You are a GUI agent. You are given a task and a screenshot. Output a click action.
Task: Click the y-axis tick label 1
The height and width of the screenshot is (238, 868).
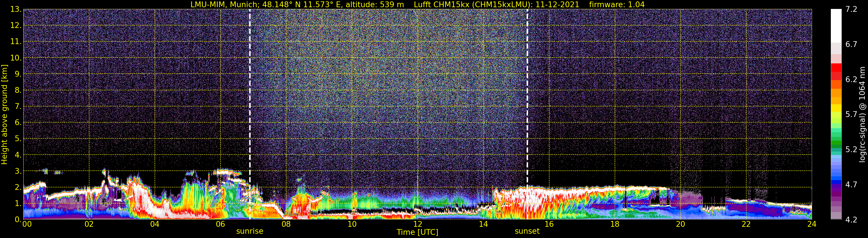18,203
